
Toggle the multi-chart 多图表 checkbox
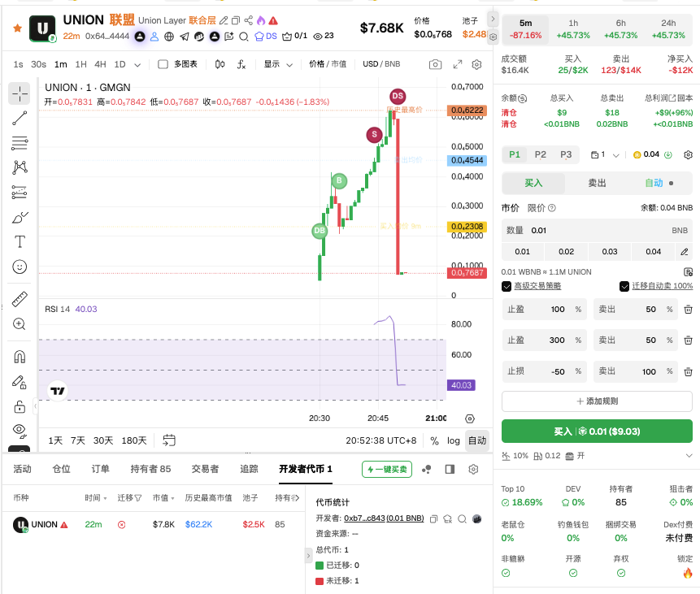163,64
